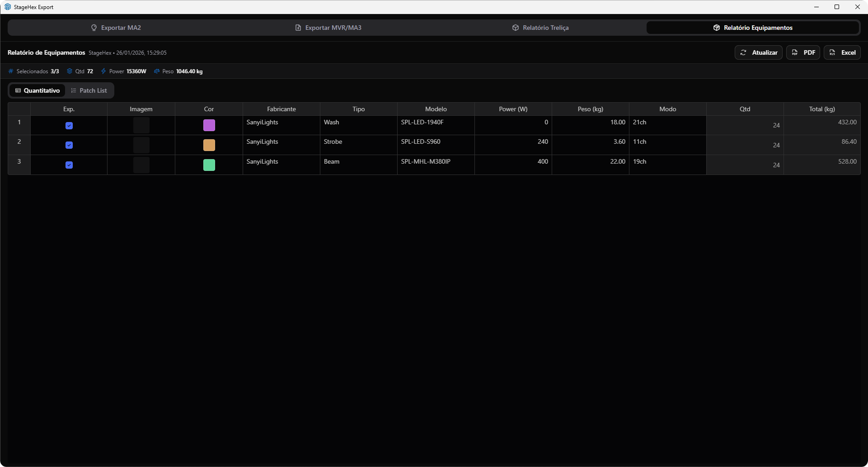Select the Quantitativo view tab
868x467 pixels.
(38, 90)
